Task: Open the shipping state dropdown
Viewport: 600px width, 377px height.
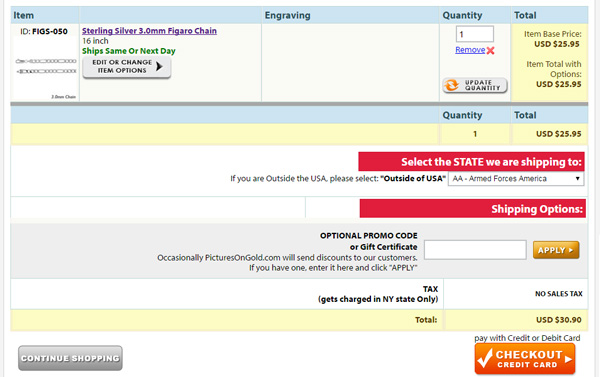Action: tap(516, 179)
